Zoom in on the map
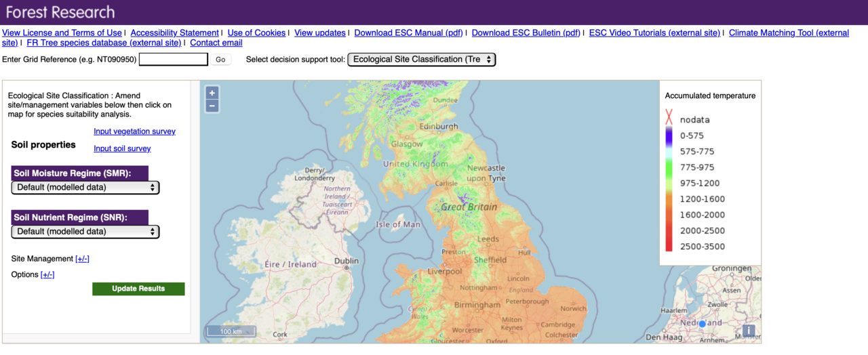Image resolution: width=868 pixels, height=355 pixels. (x=212, y=93)
